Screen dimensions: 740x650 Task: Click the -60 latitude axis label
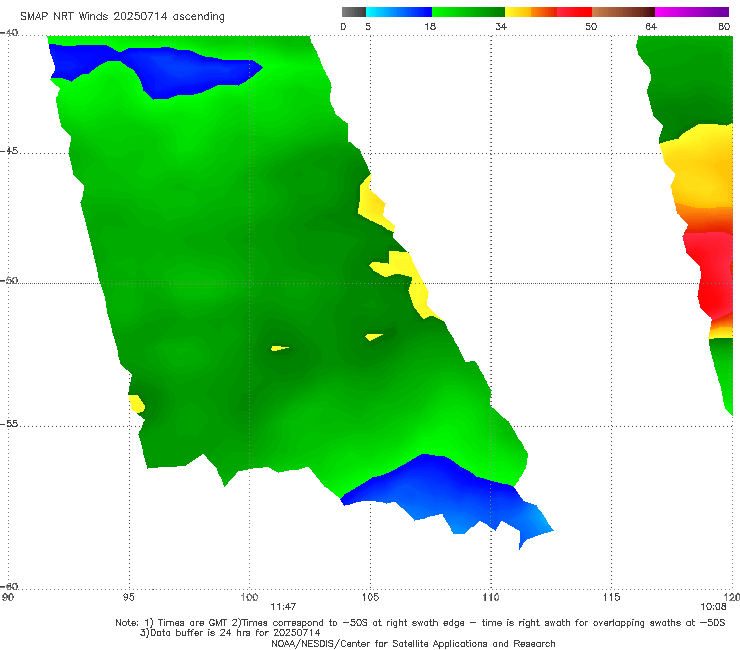(9, 586)
